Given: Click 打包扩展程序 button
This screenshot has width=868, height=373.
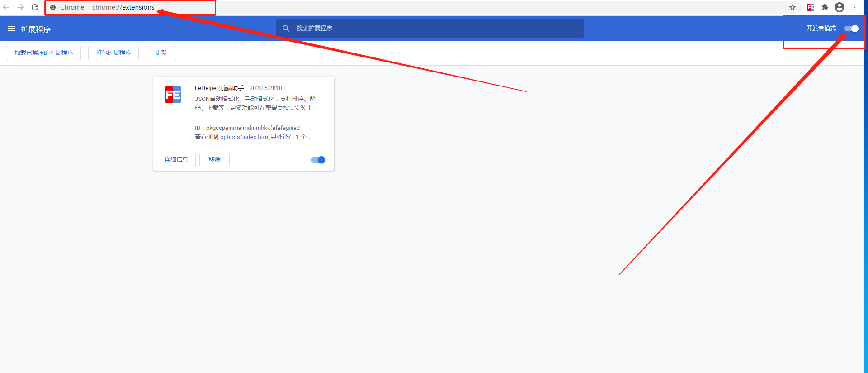Looking at the screenshot, I should [x=113, y=53].
